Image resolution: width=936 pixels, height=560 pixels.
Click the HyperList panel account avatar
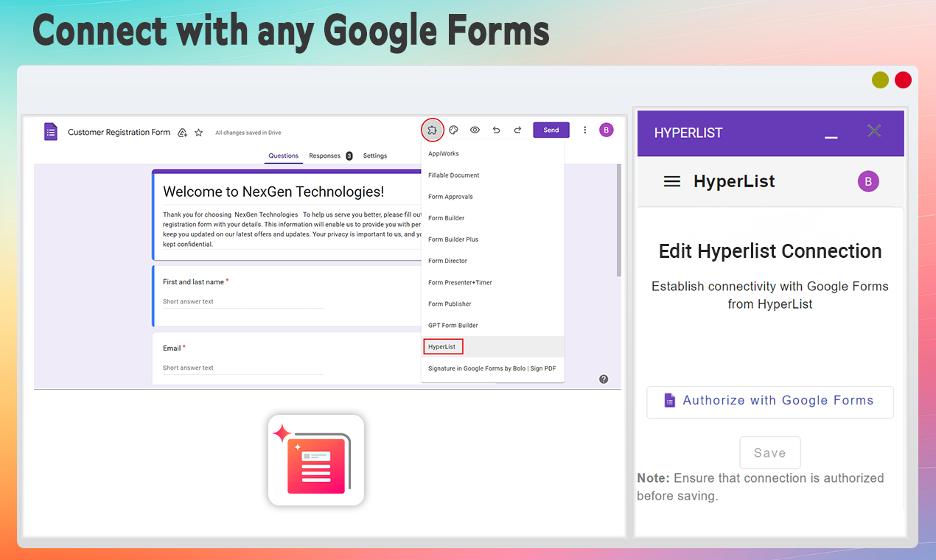[x=868, y=181]
